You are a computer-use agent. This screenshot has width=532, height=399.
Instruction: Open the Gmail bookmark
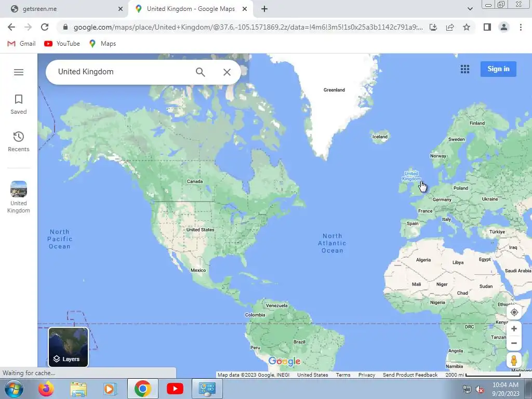click(x=21, y=44)
